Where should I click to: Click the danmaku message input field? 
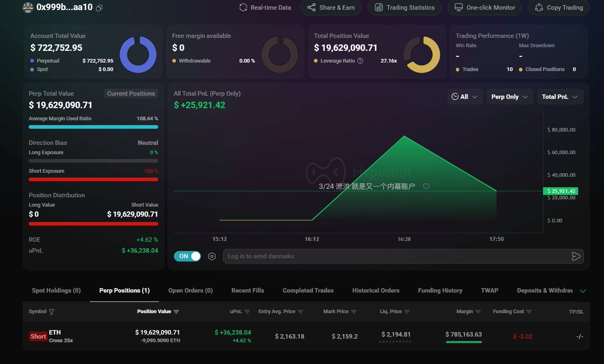pyautogui.click(x=403, y=256)
